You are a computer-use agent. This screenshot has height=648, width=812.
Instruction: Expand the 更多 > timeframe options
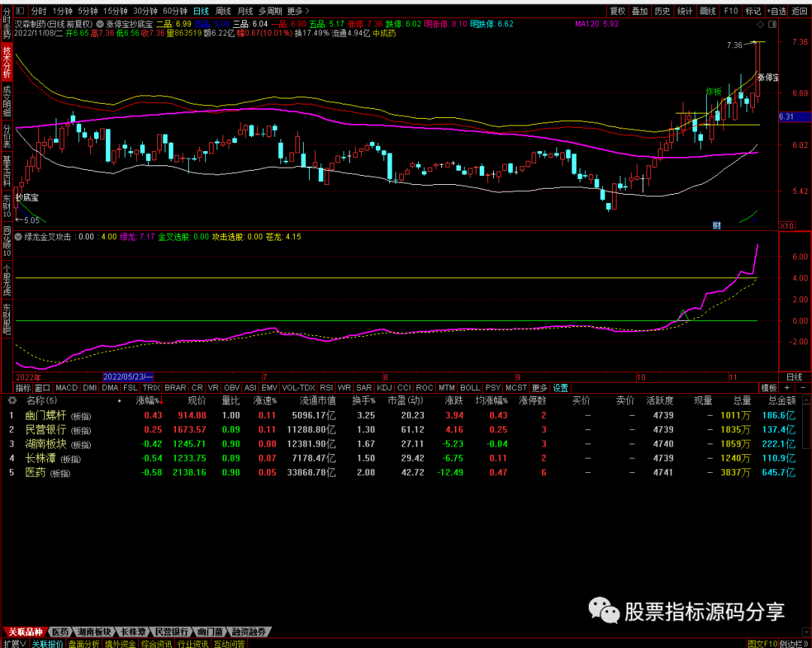coord(298,11)
